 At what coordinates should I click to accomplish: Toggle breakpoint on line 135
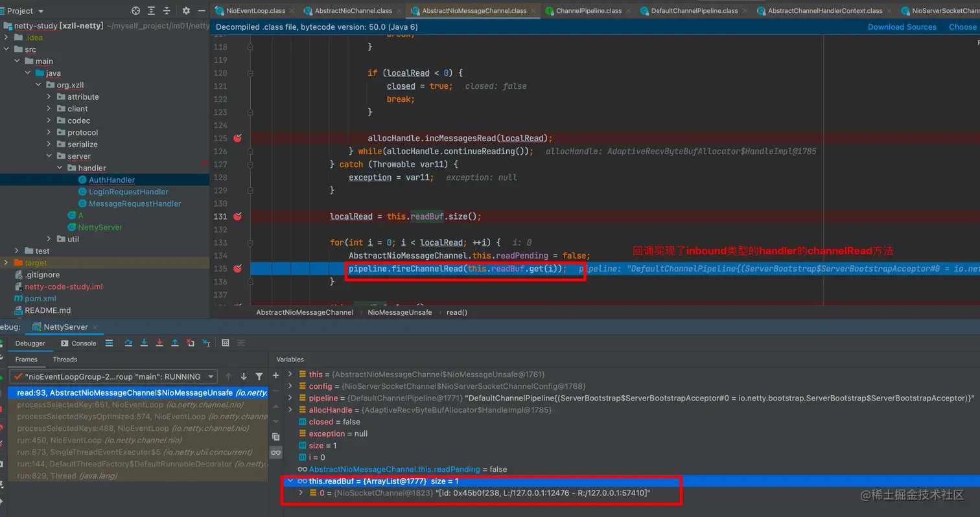[x=237, y=269]
